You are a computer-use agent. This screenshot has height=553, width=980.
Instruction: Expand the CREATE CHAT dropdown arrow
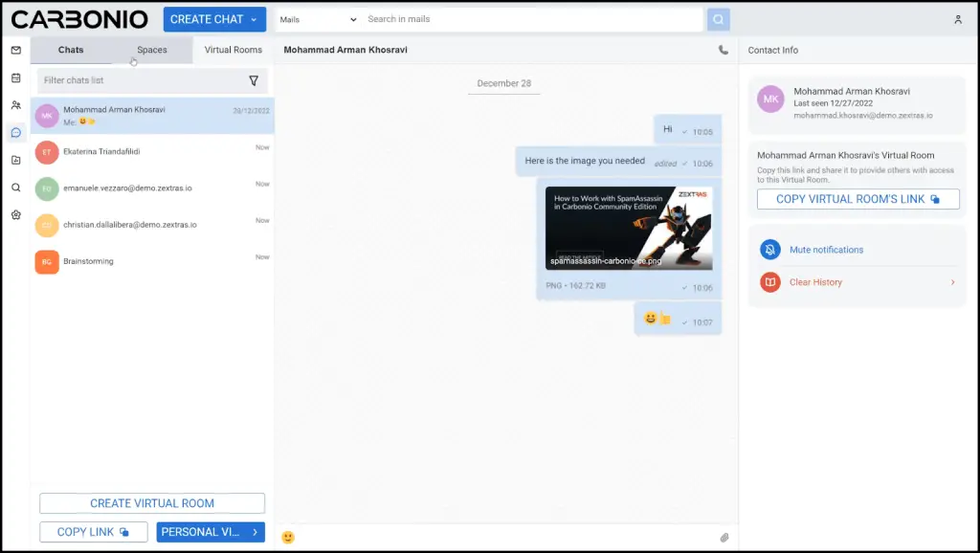[254, 20]
